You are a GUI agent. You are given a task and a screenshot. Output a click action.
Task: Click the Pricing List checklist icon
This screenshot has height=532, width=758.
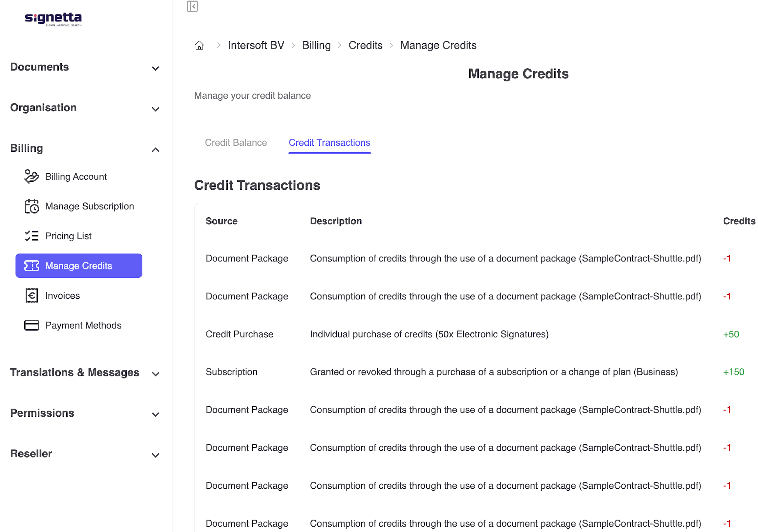32,236
